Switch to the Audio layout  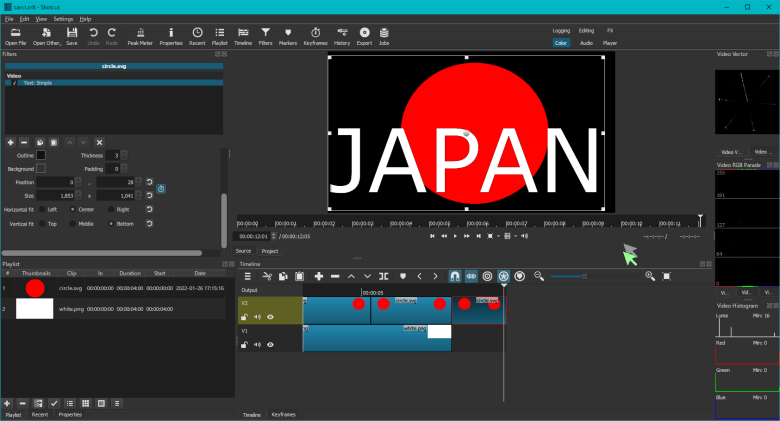[x=586, y=44]
